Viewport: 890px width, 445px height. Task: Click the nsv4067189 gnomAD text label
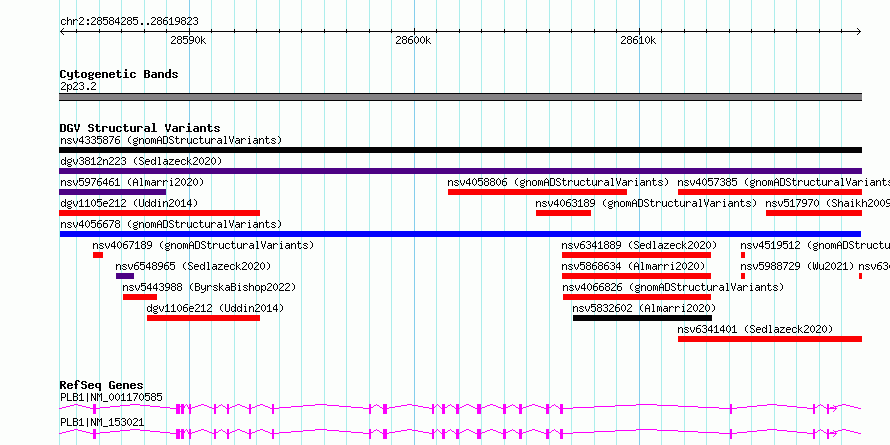[x=203, y=245]
